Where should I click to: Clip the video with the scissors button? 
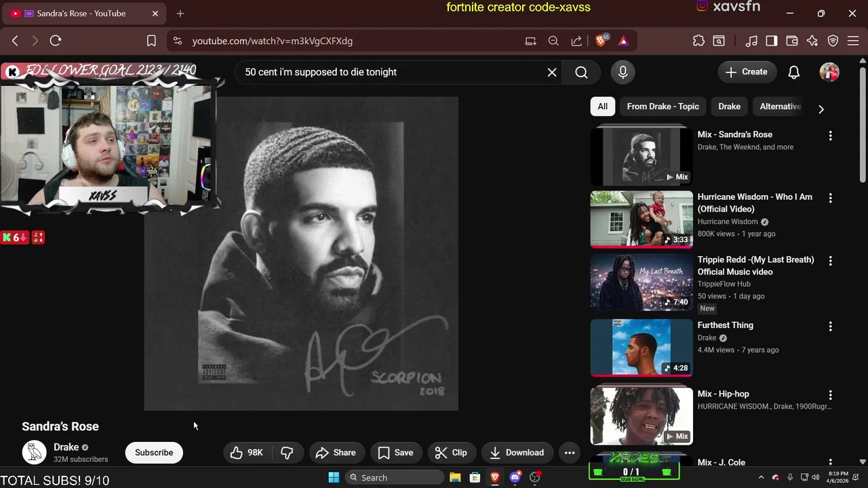(451, 453)
